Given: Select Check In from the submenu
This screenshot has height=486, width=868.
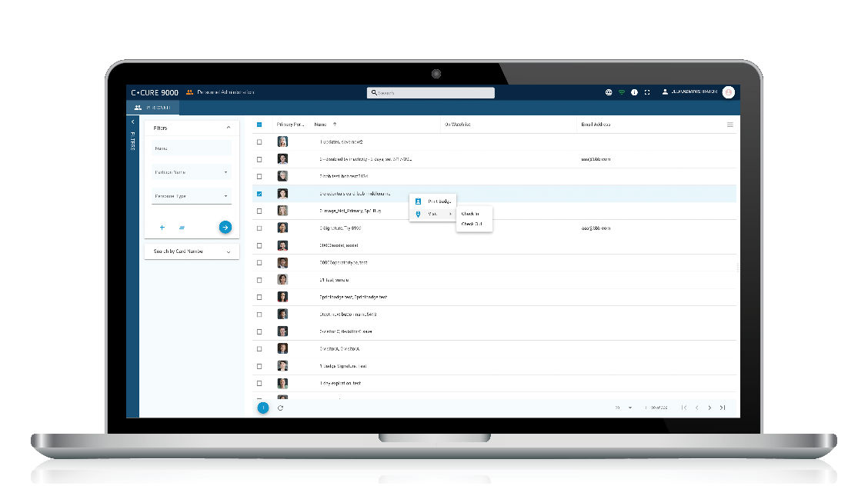Looking at the screenshot, I should 470,214.
